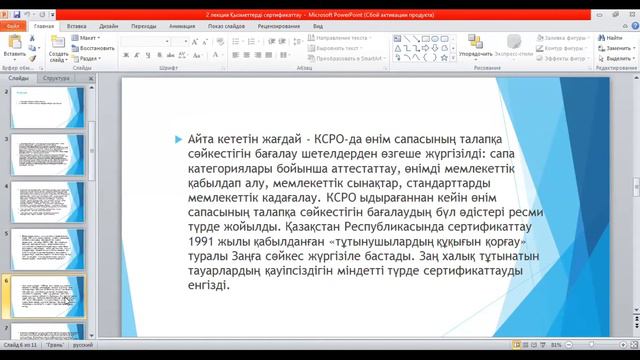This screenshot has height=360, width=640.
Task: Select the Text Box shape in gallery
Action: click(x=397, y=39)
